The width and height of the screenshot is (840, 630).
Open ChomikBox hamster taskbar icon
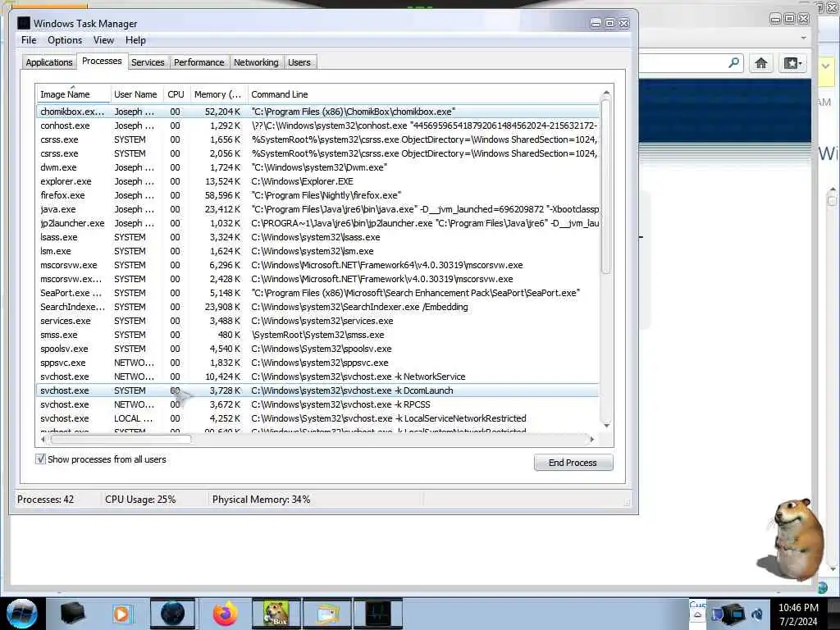tap(276, 614)
